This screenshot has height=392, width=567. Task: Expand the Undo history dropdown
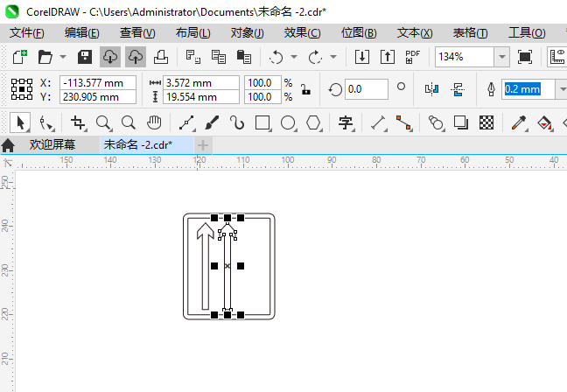tap(294, 57)
